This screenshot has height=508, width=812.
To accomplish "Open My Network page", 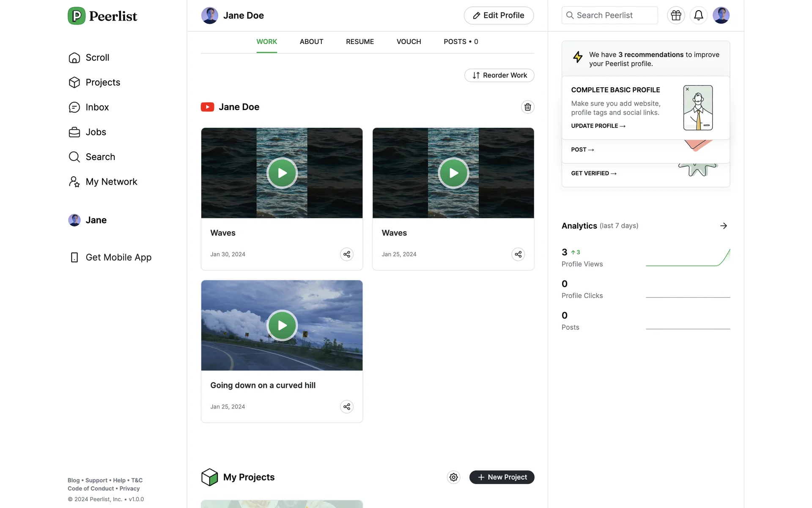I will click(x=111, y=182).
